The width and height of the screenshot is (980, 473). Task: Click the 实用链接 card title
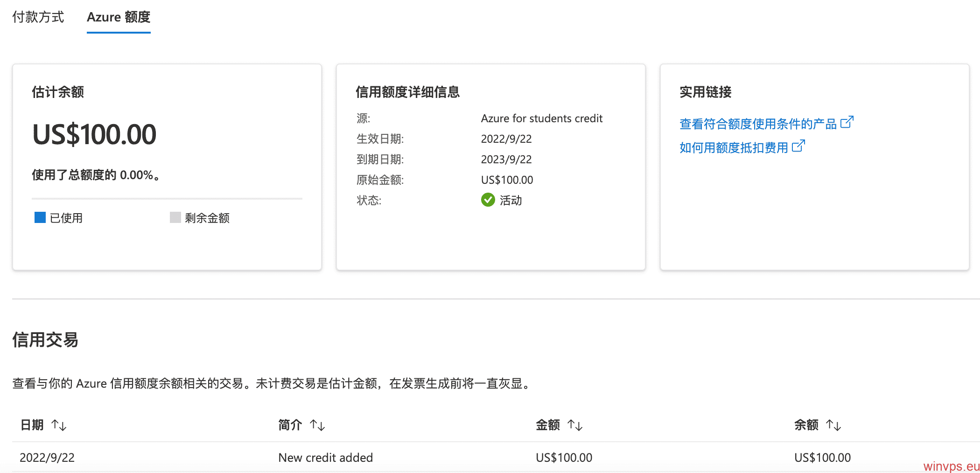click(706, 92)
